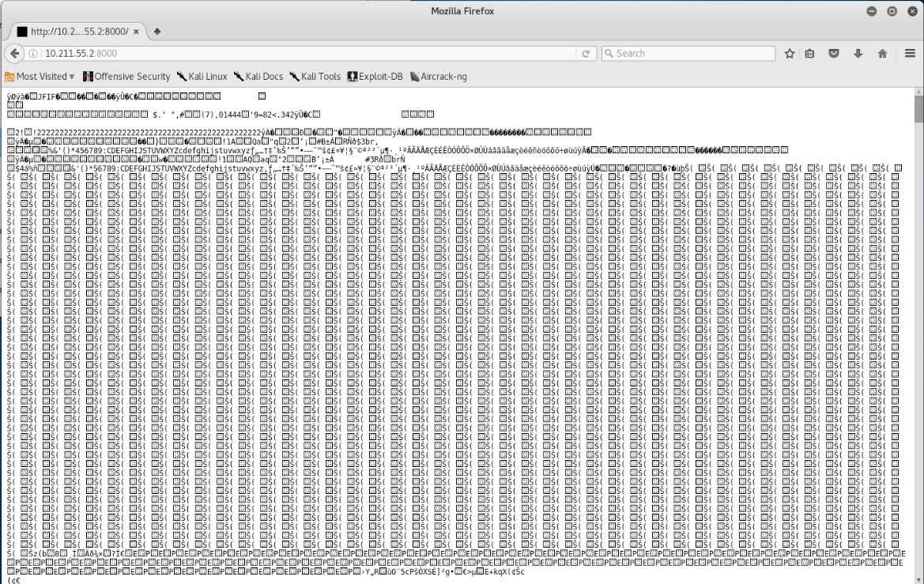Click the vertical scrollbar thumb
Image resolution: width=924 pixels, height=584 pixels.
(919, 108)
